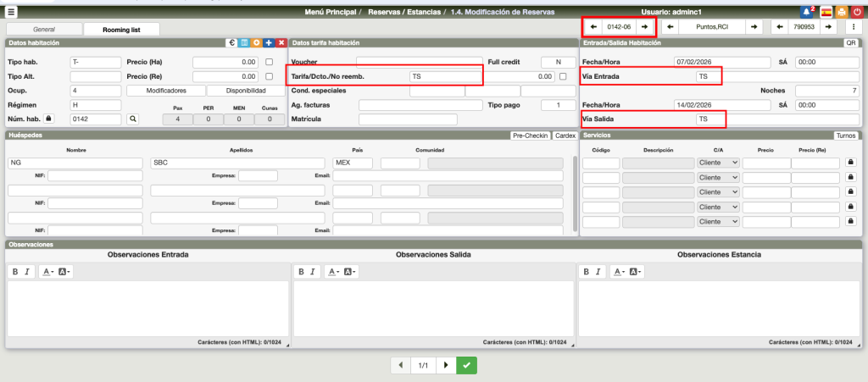Click the blue plus add room icon
This screenshot has width=868, height=382.
268,42
